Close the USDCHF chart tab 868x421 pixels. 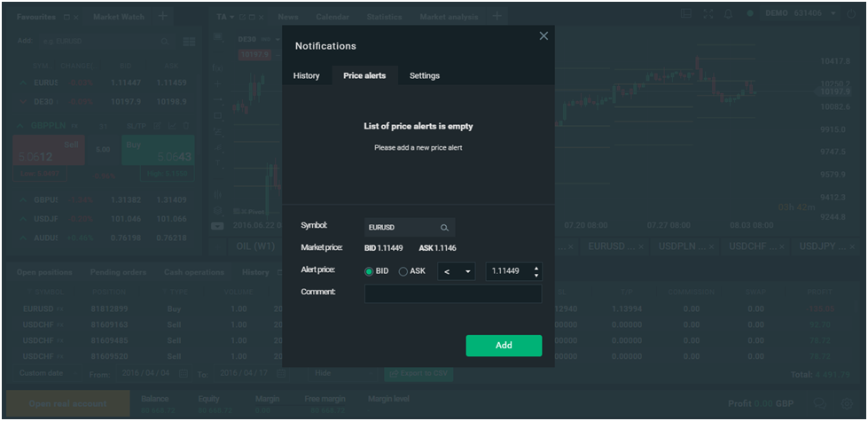pyautogui.click(x=782, y=246)
